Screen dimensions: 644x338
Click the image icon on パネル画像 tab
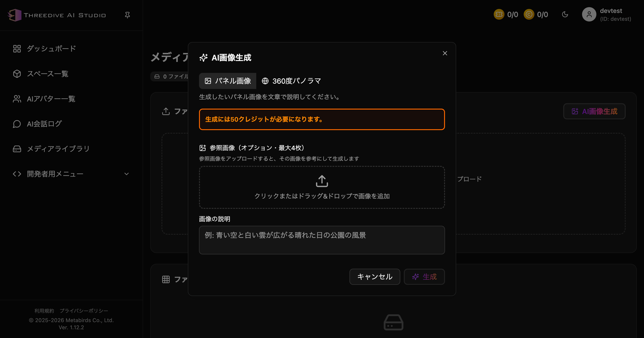point(208,81)
